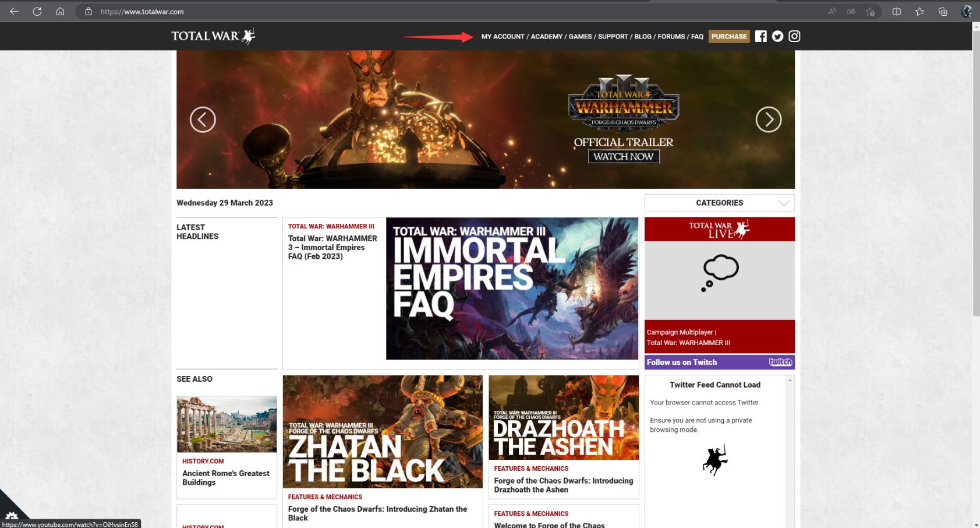
Task: Open the DRAZHOATH THE ASHEN article image
Action: coord(564,417)
